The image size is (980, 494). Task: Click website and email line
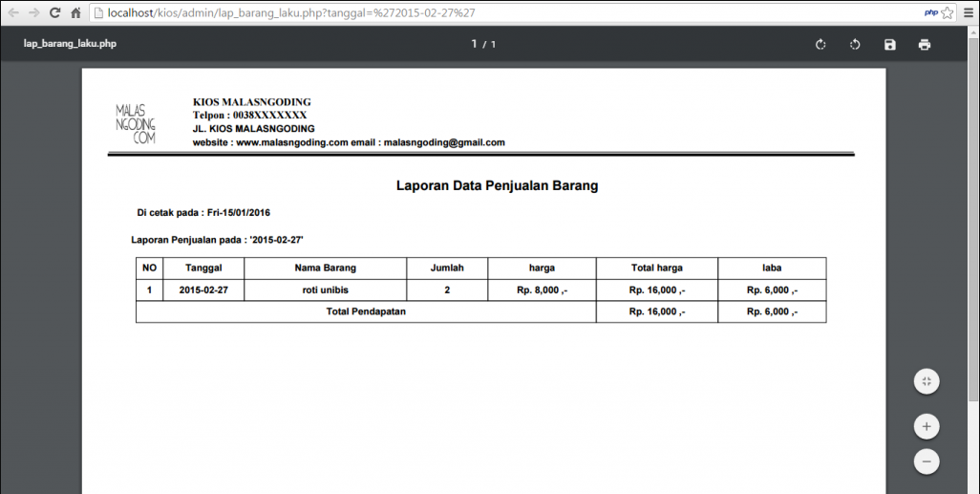coord(349,142)
